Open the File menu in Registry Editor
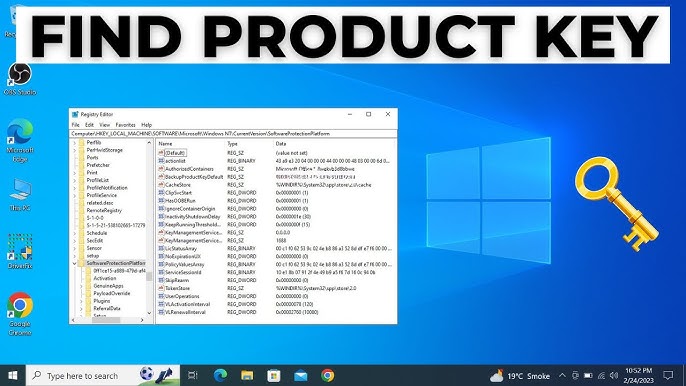This screenshot has height=386, width=686. (76, 125)
